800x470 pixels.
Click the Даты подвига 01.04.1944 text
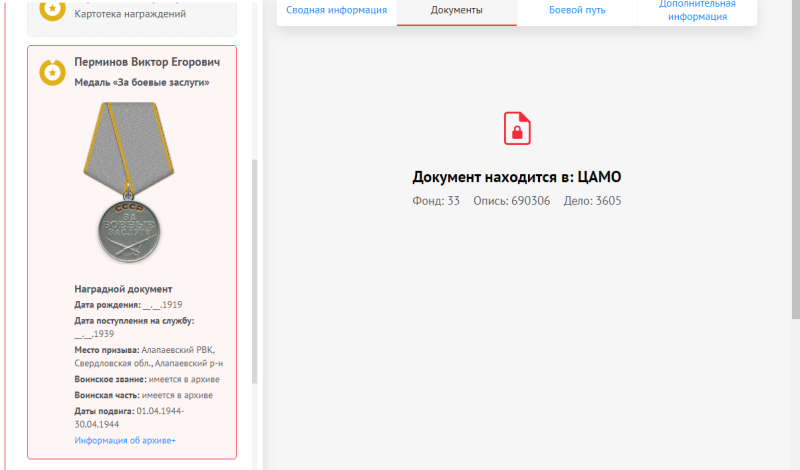[129, 418]
